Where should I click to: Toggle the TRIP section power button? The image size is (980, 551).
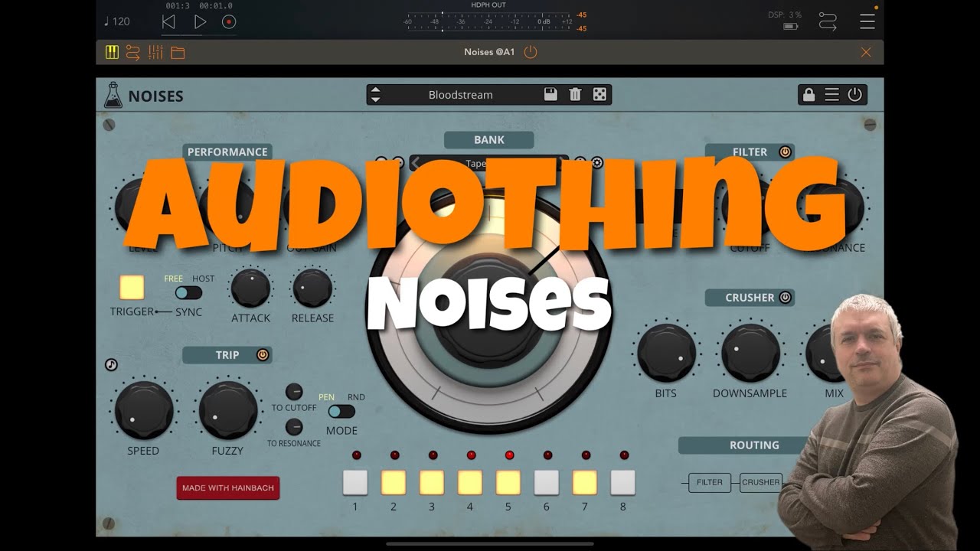(x=263, y=355)
